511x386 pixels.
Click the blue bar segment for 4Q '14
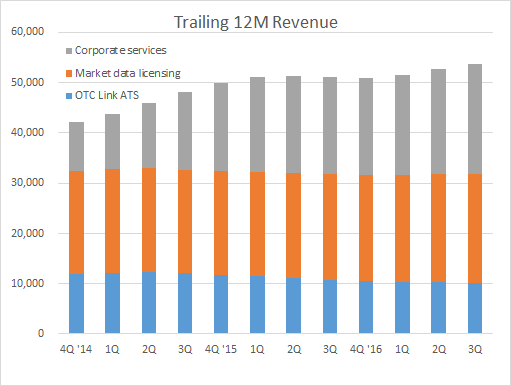point(76,303)
